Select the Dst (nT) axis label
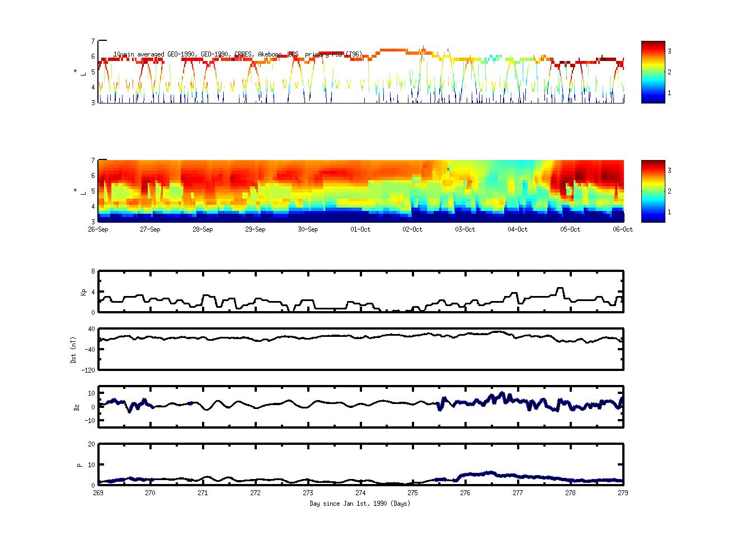 pyautogui.click(x=74, y=349)
